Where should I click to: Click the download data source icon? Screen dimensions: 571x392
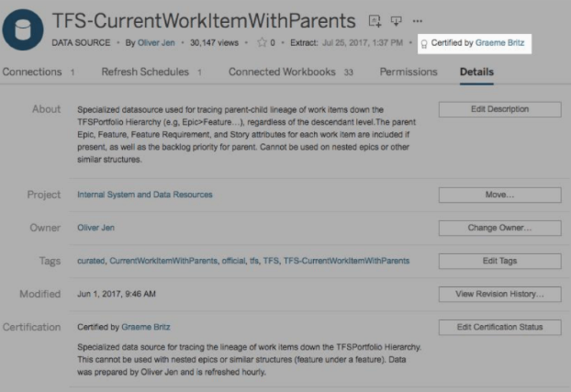pos(396,20)
